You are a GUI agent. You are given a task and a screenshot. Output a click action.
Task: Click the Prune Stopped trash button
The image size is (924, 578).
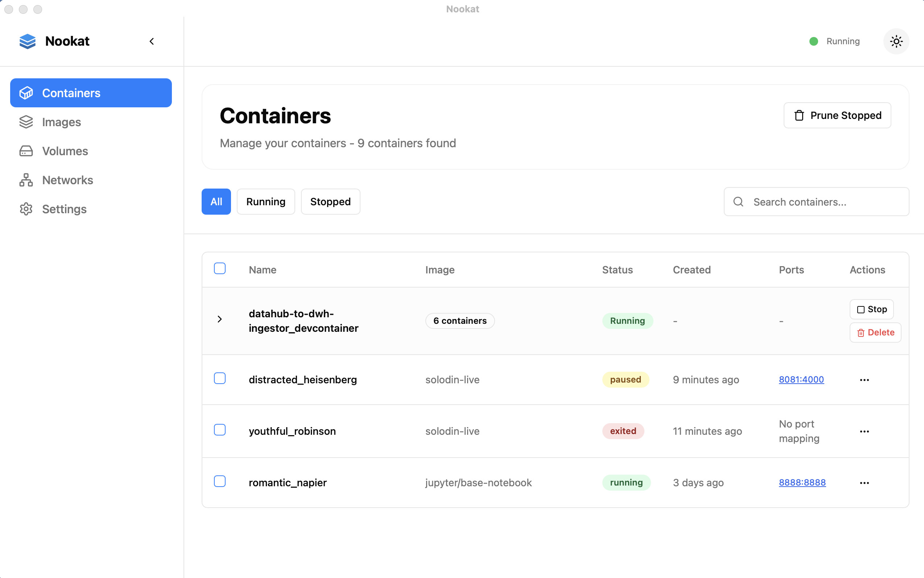(837, 115)
